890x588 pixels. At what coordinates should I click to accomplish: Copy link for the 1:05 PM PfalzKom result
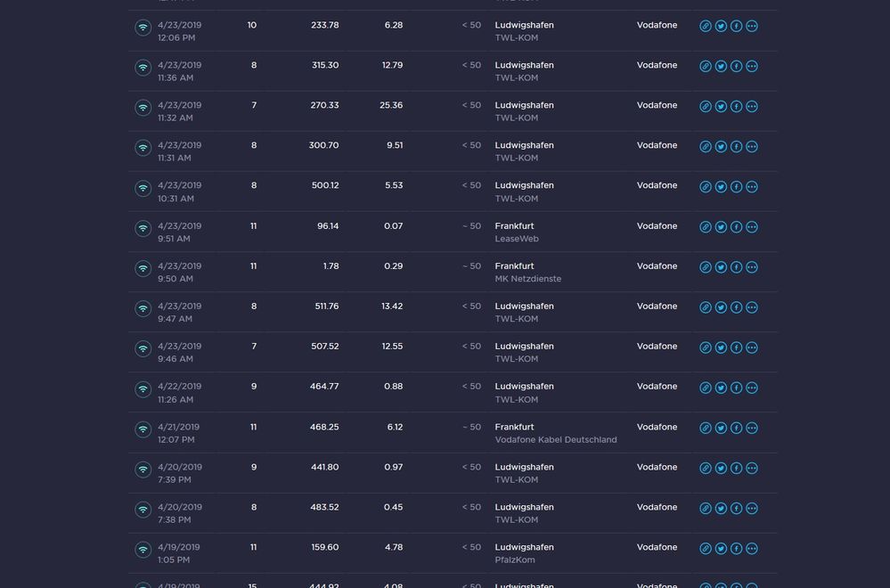click(706, 549)
